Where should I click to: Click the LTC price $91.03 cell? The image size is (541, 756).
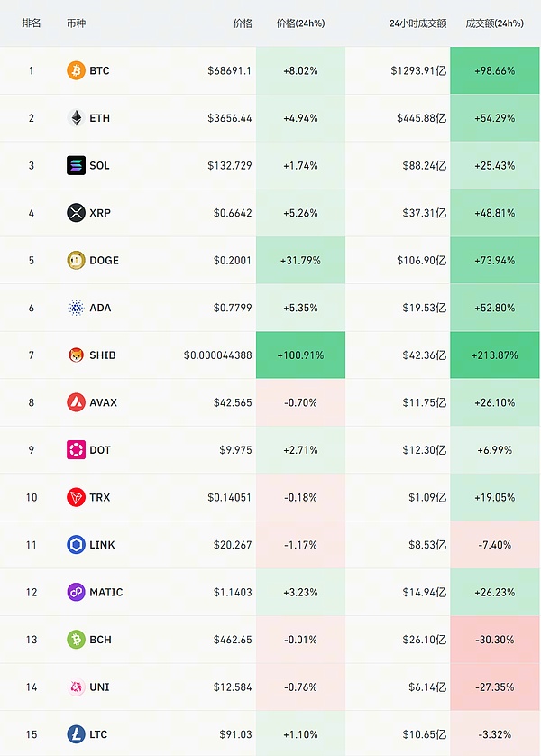[235, 734]
